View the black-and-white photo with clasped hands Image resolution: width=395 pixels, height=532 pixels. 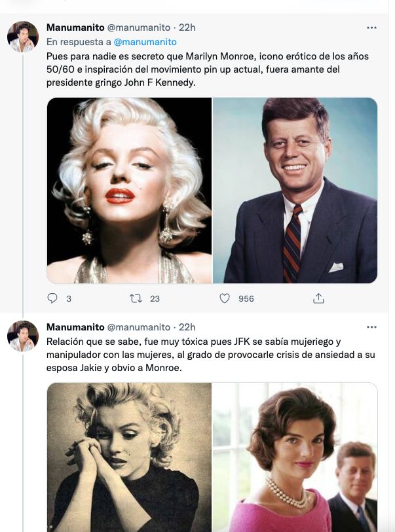point(130,456)
